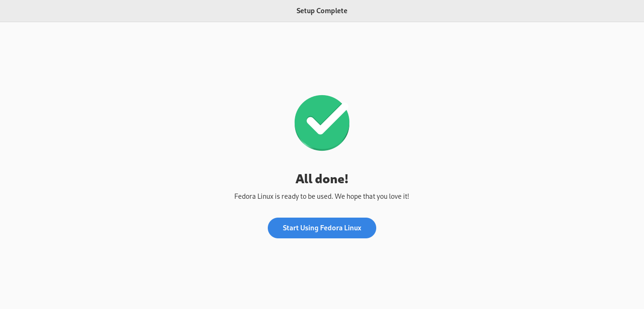The image size is (644, 309).
Task: Click the "We hope that you love it!" sentence
Action: coord(372,196)
